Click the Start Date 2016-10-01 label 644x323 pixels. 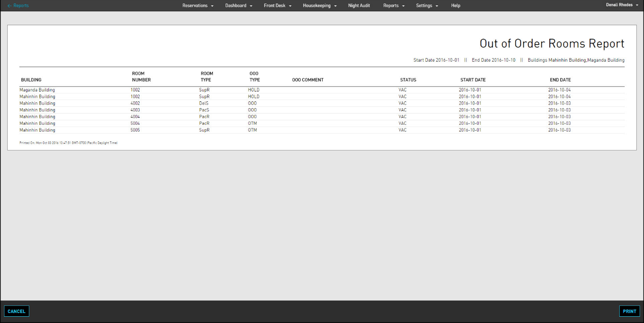[436, 60]
